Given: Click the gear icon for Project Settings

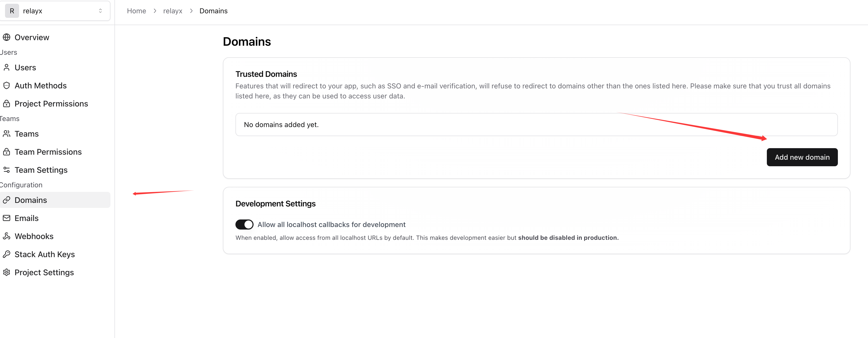Looking at the screenshot, I should click(x=7, y=272).
